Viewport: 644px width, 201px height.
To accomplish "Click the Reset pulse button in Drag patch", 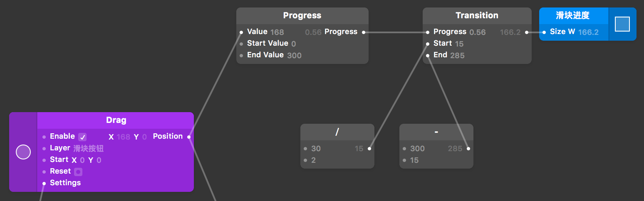I will click(78, 172).
